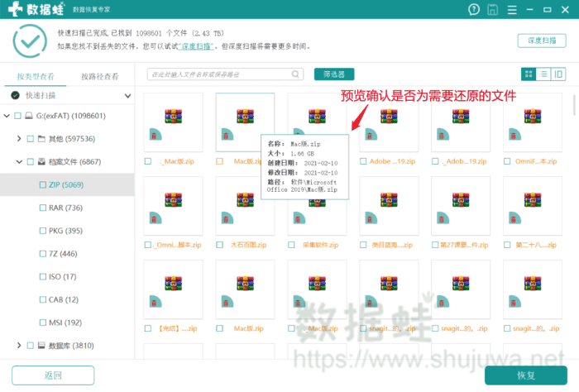Collapse the 档案文件 (6867) tree node
Image resolution: width=579 pixels, height=392 pixels.
pos(19,161)
